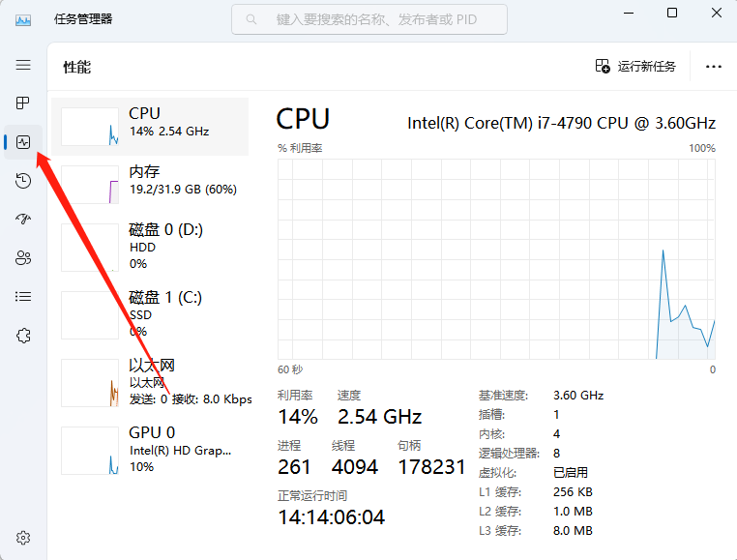Viewport: 737px width, 560px height.
Task: Click the run new task icon
Action: coord(603,66)
